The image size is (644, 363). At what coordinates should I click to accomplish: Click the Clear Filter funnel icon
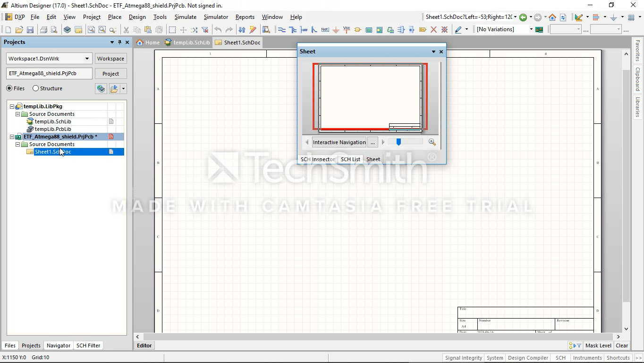(x=205, y=30)
